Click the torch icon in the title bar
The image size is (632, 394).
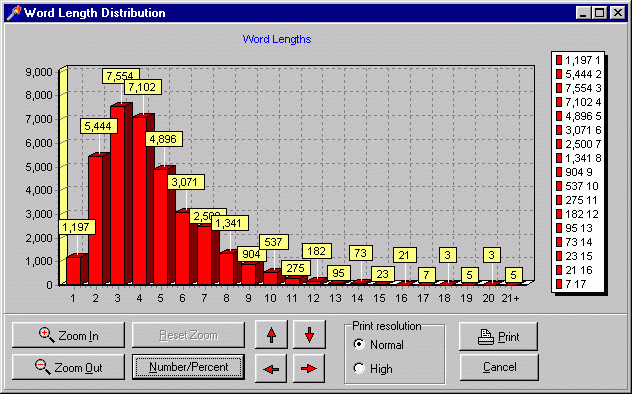(x=14, y=13)
